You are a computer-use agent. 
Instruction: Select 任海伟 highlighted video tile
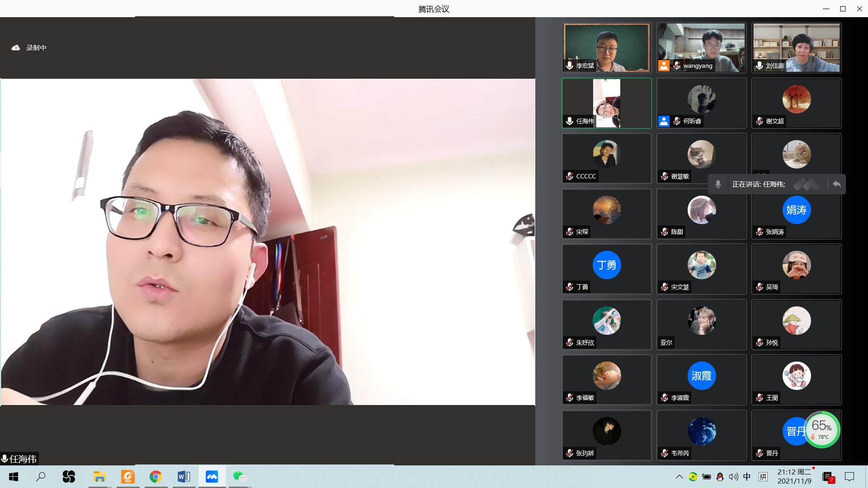coord(606,103)
